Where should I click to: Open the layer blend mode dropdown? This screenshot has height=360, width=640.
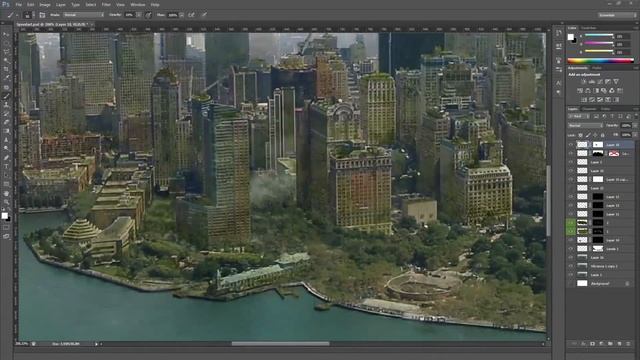pyautogui.click(x=586, y=125)
